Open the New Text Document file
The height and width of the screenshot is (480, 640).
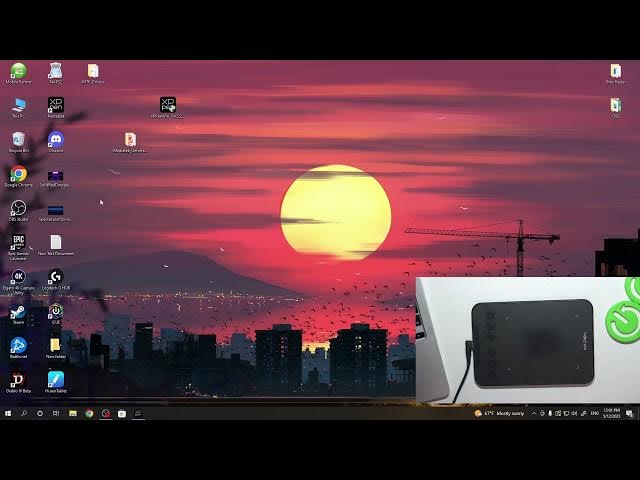[56, 245]
